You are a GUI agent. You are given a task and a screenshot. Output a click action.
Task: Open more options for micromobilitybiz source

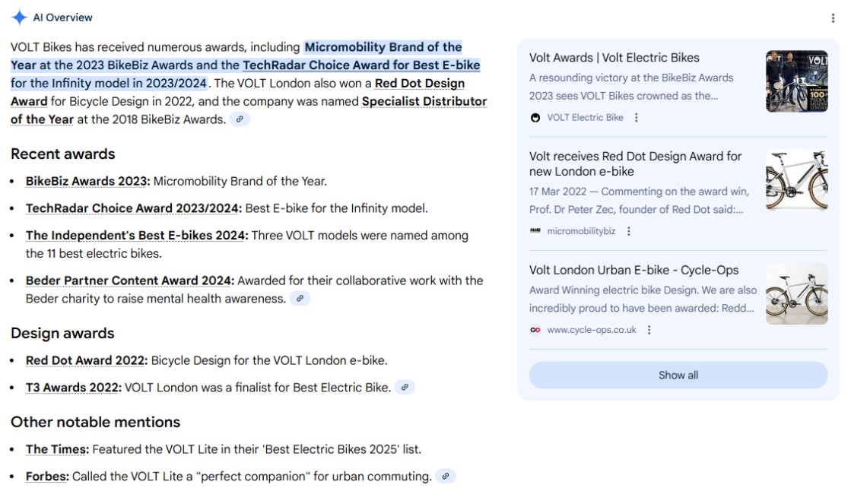click(x=629, y=231)
